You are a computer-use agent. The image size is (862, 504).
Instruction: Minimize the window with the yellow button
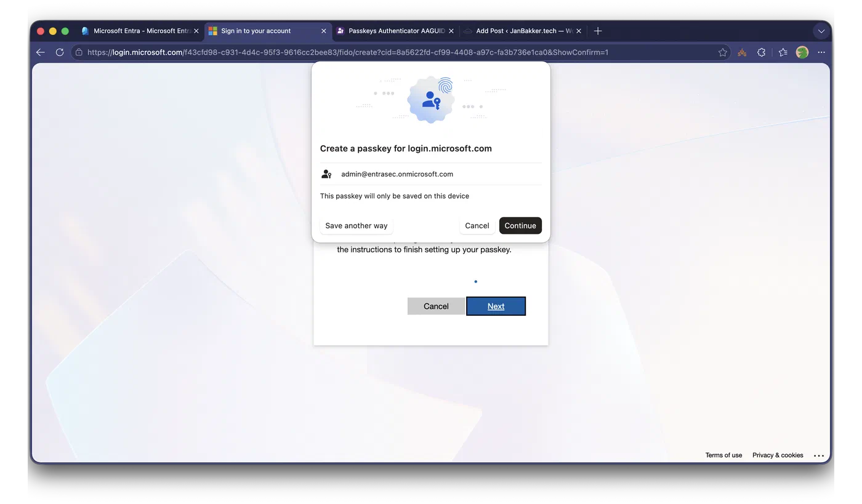point(53,31)
